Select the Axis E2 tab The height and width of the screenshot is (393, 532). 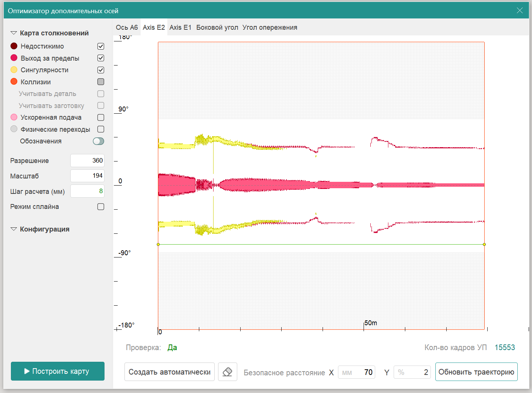point(154,27)
